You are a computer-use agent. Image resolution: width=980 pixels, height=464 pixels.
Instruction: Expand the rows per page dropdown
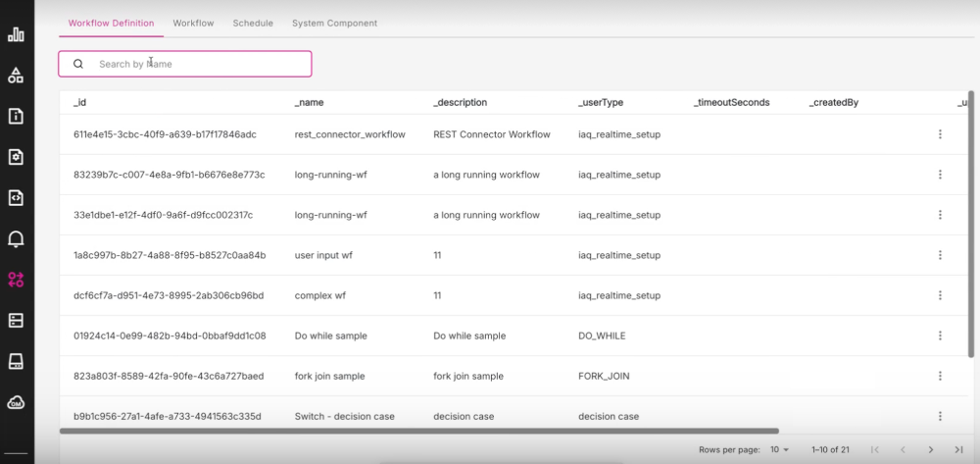tap(779, 449)
